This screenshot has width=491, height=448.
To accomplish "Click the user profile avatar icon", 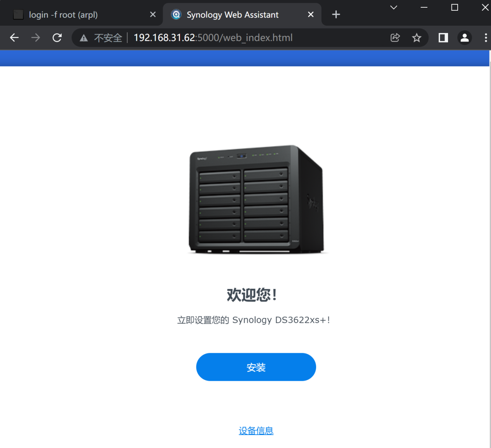I will (x=465, y=38).
